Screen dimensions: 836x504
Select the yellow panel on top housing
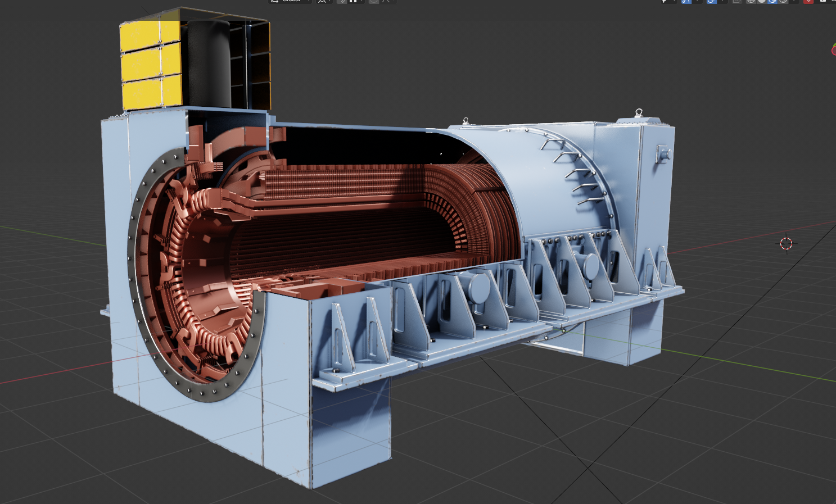click(141, 65)
